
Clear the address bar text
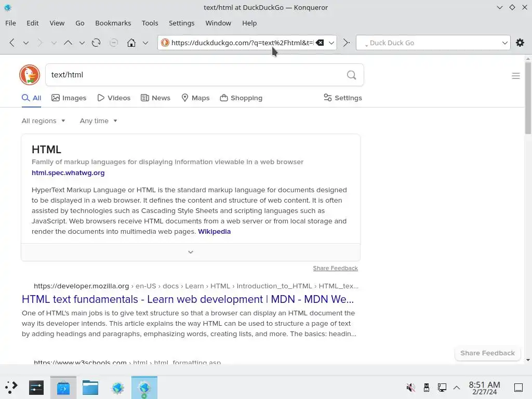pos(320,43)
